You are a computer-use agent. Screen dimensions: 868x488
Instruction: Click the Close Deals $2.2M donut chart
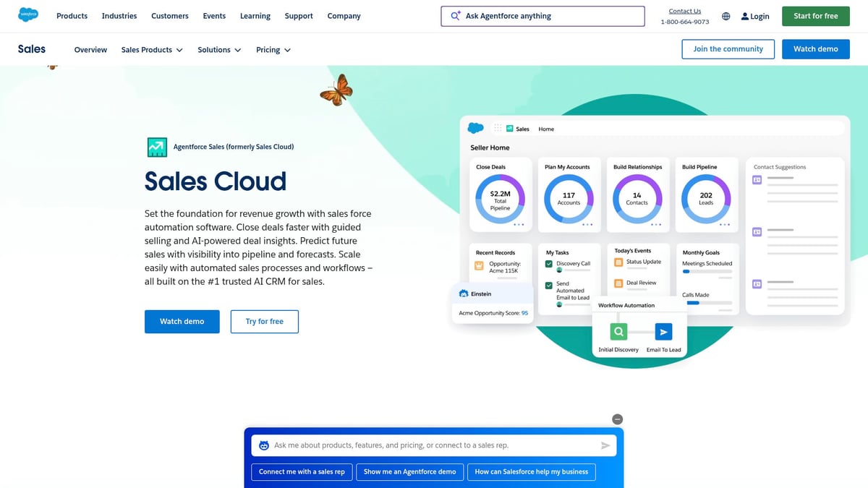click(500, 198)
